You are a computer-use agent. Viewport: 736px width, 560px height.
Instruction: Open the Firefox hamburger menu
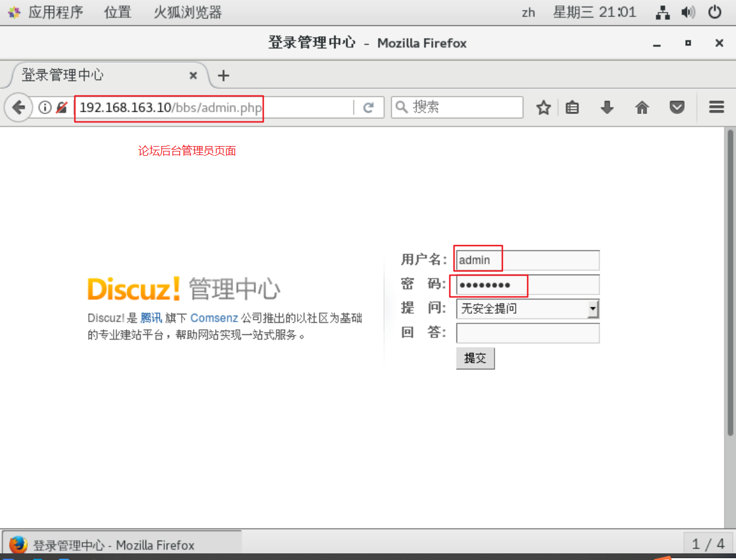coord(717,107)
